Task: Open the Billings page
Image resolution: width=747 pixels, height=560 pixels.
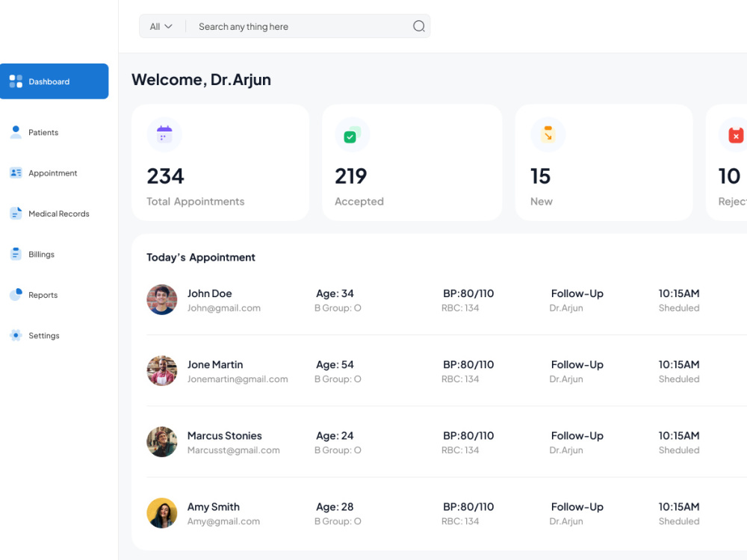Action: (x=41, y=255)
